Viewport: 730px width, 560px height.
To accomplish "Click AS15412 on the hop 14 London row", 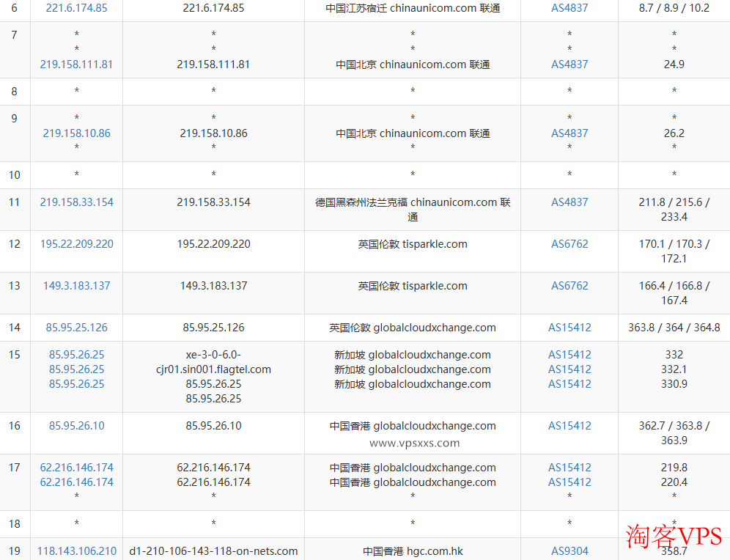I will tap(569, 327).
